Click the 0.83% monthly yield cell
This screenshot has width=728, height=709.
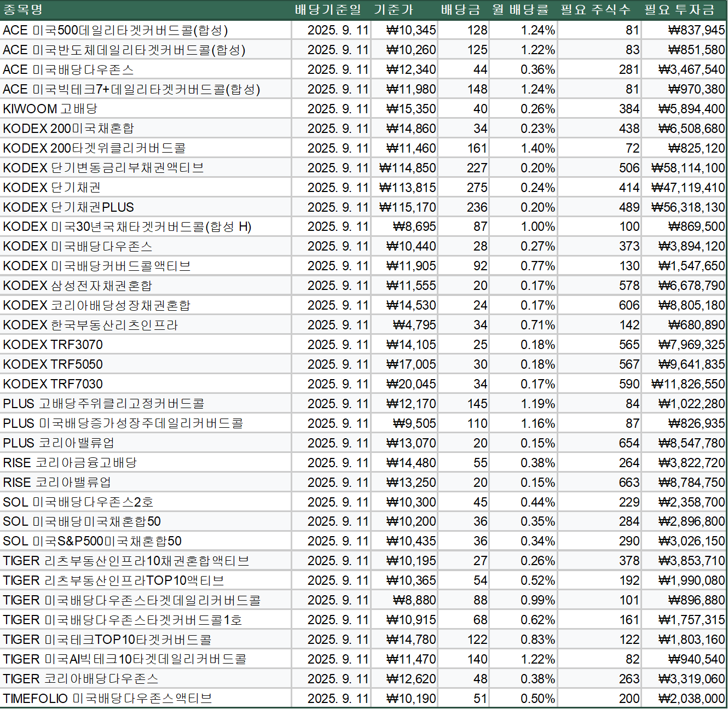[523, 640]
